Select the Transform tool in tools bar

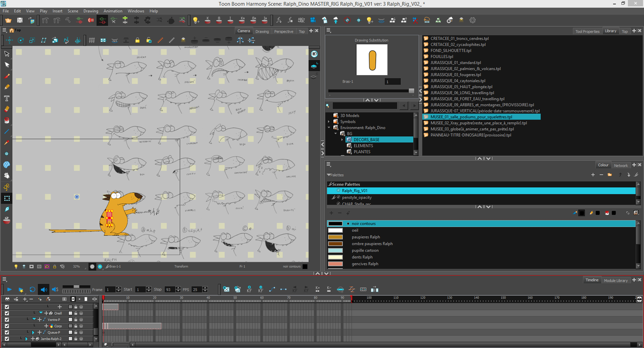[7, 198]
